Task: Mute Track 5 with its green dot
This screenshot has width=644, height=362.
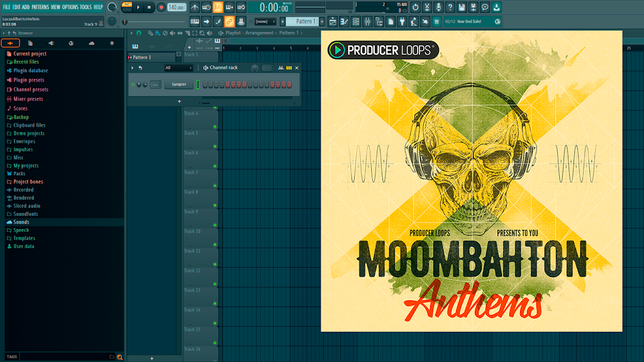Action: 215,146
